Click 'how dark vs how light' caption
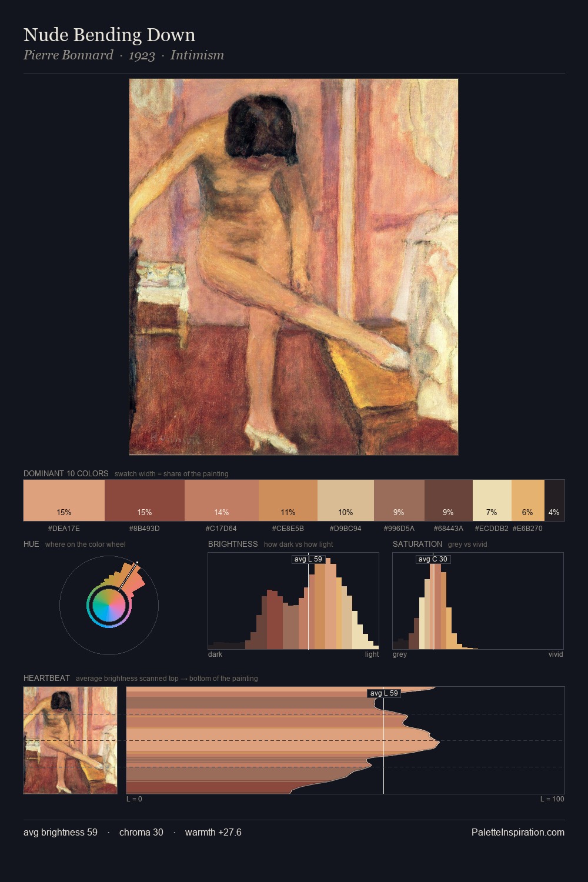This screenshot has height=882, width=588. tap(299, 544)
